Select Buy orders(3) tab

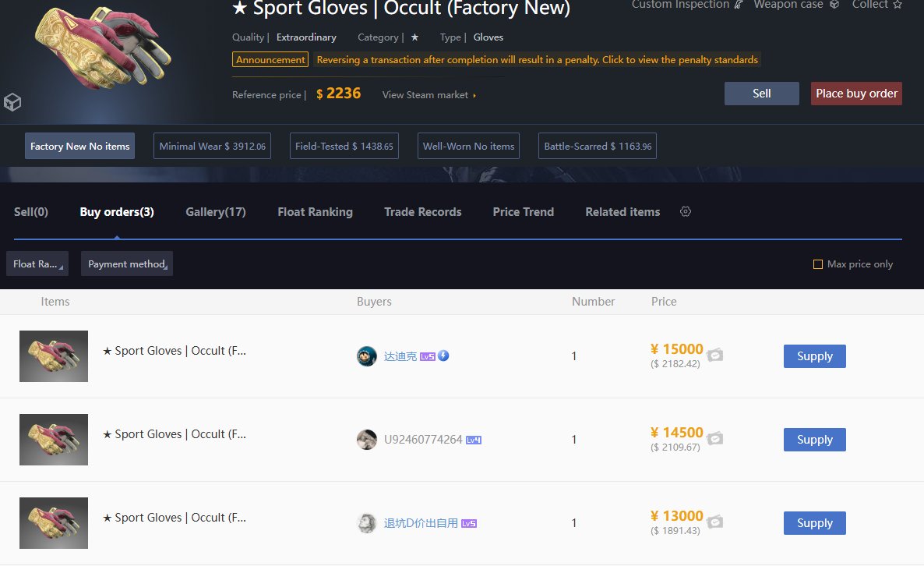117,211
